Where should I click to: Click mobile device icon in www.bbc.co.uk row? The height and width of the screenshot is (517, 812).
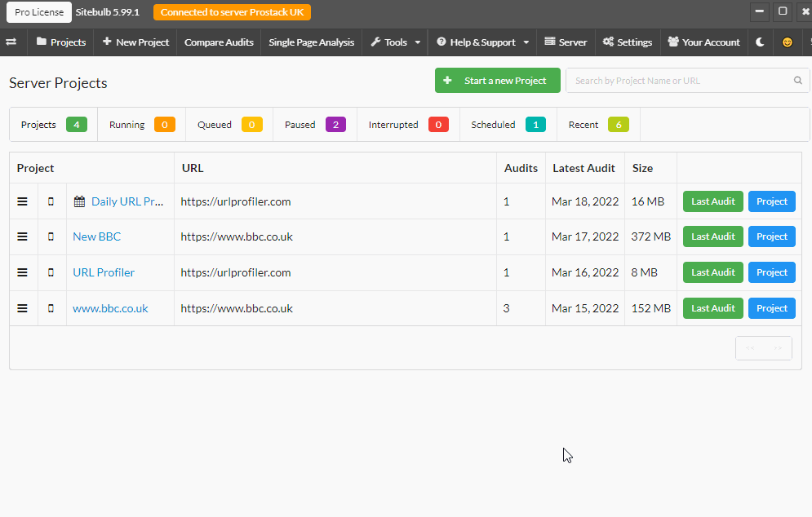(x=51, y=308)
